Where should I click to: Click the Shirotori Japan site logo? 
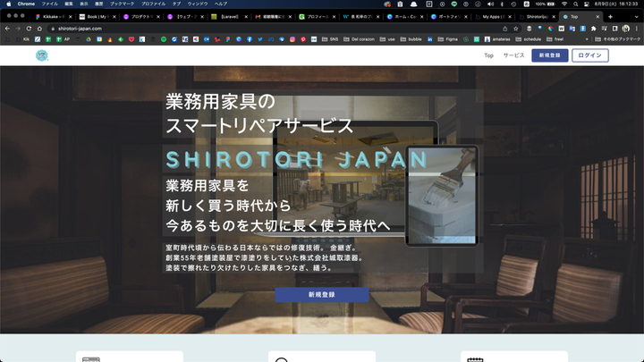point(41,55)
